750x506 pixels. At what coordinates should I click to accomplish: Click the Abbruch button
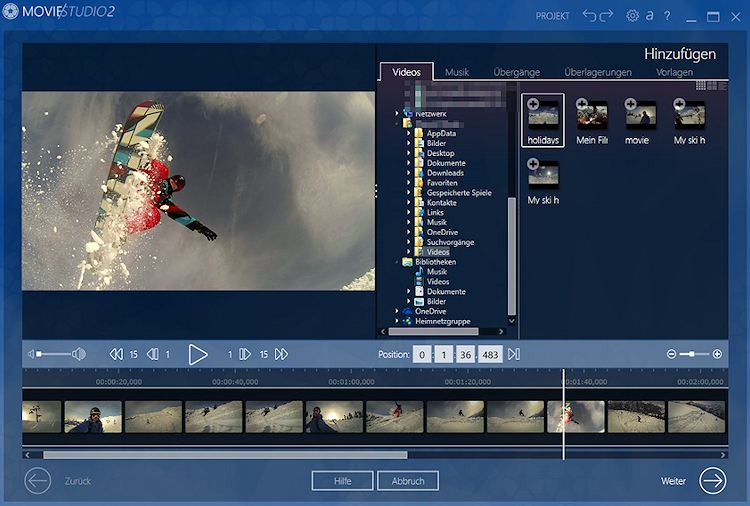click(407, 481)
